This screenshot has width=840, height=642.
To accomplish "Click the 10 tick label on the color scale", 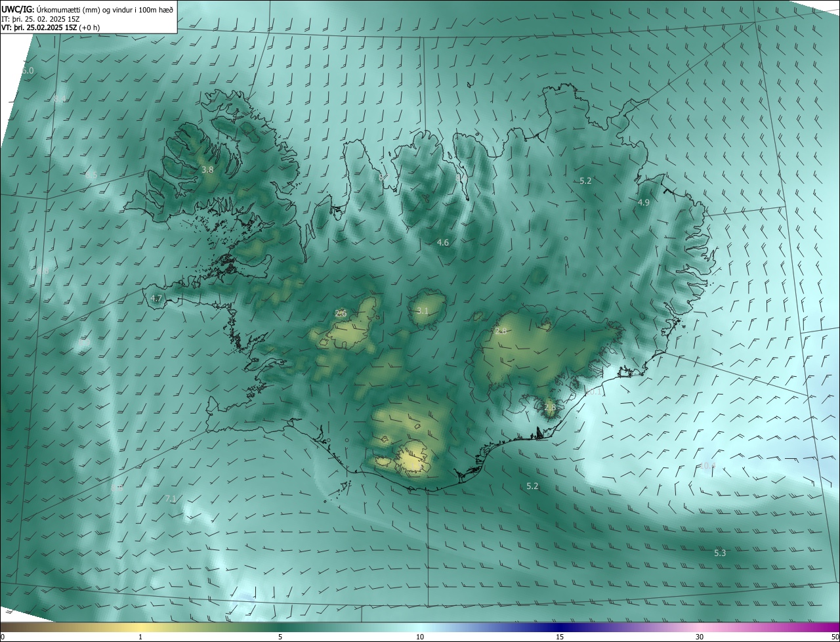I will [x=420, y=637].
